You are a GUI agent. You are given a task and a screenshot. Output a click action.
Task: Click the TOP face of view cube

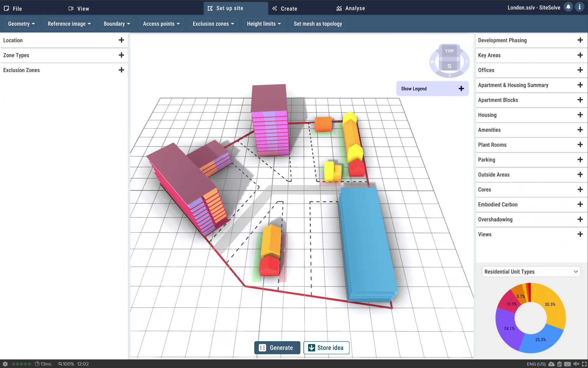click(449, 51)
